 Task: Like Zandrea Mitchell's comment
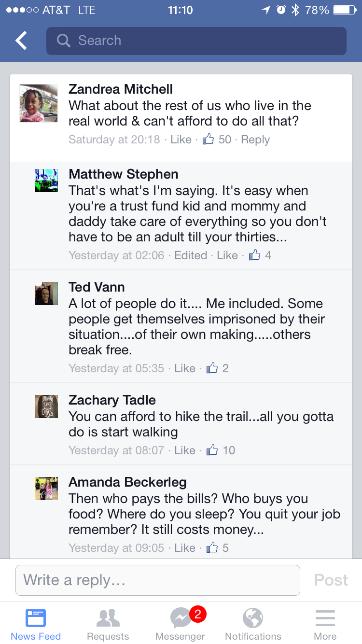[x=181, y=140]
